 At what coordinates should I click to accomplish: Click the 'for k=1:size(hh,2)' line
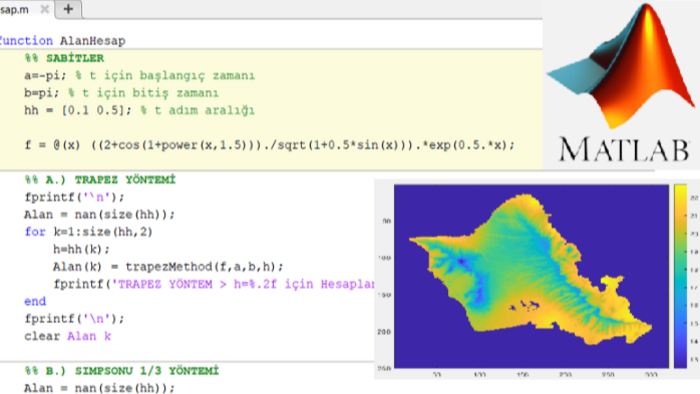pyautogui.click(x=88, y=232)
